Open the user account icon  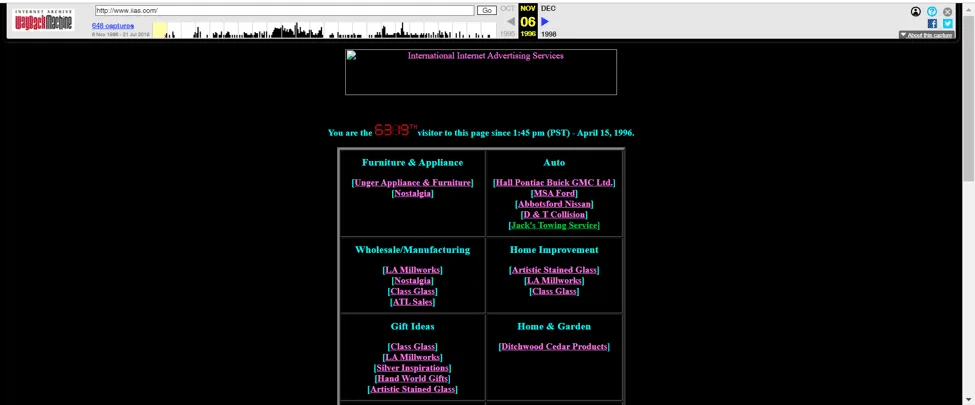click(915, 11)
